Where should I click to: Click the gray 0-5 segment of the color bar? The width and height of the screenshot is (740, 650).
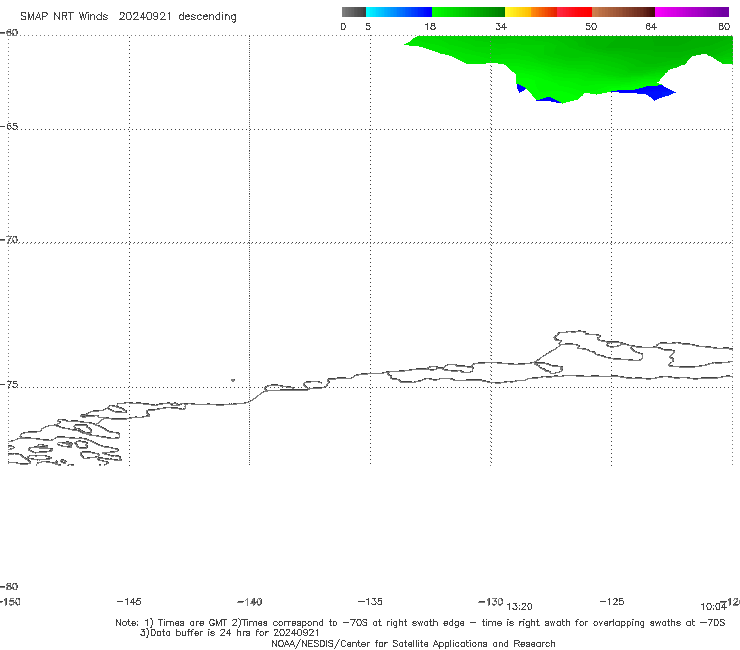tap(353, 12)
